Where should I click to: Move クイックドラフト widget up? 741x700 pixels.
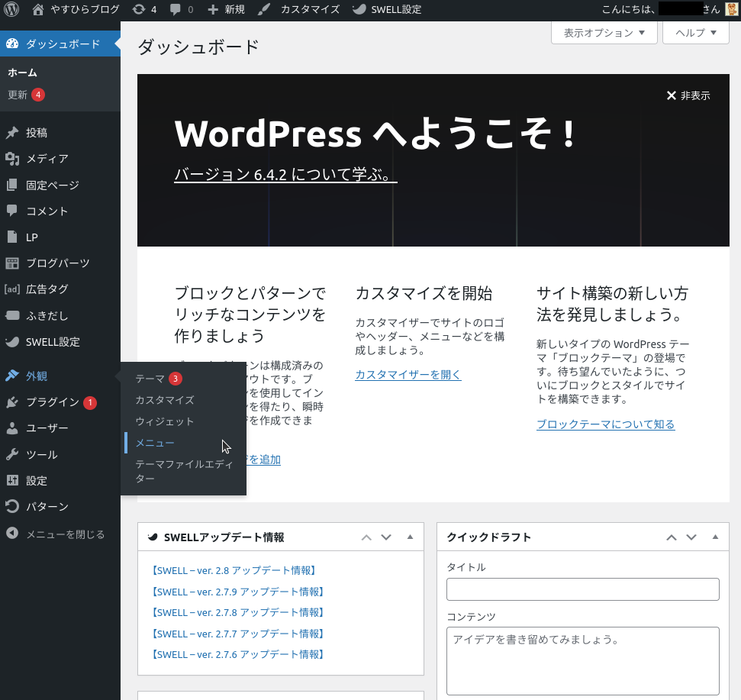[x=672, y=537]
